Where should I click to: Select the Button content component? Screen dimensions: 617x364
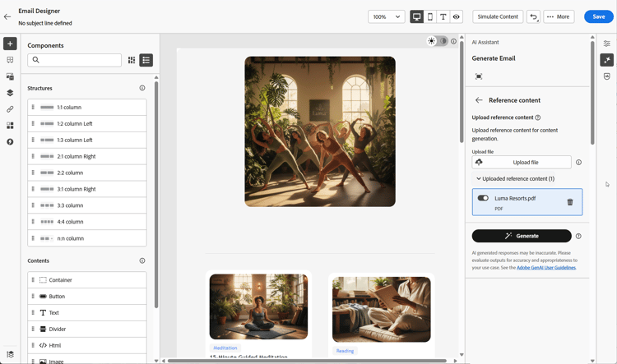coord(87,296)
